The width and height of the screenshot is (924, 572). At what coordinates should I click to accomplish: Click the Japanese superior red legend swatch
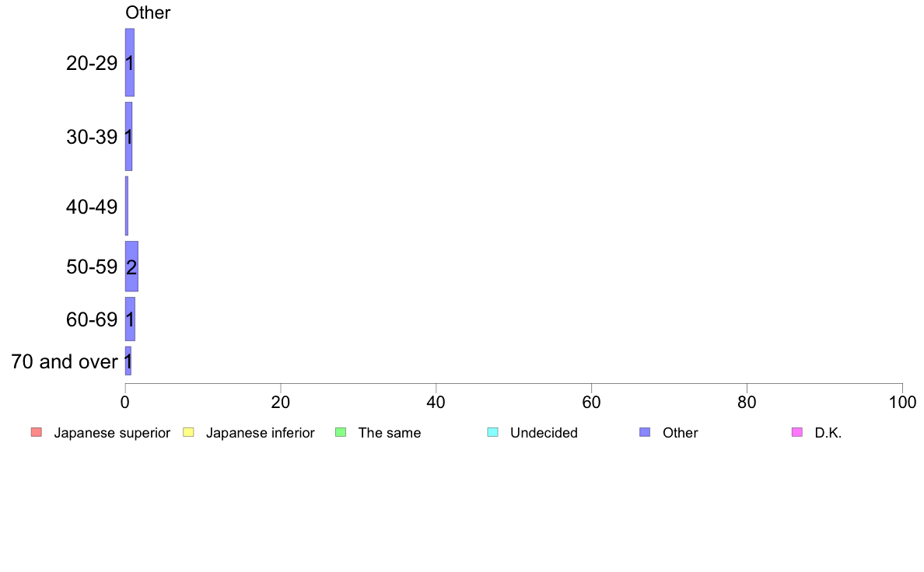(37, 432)
